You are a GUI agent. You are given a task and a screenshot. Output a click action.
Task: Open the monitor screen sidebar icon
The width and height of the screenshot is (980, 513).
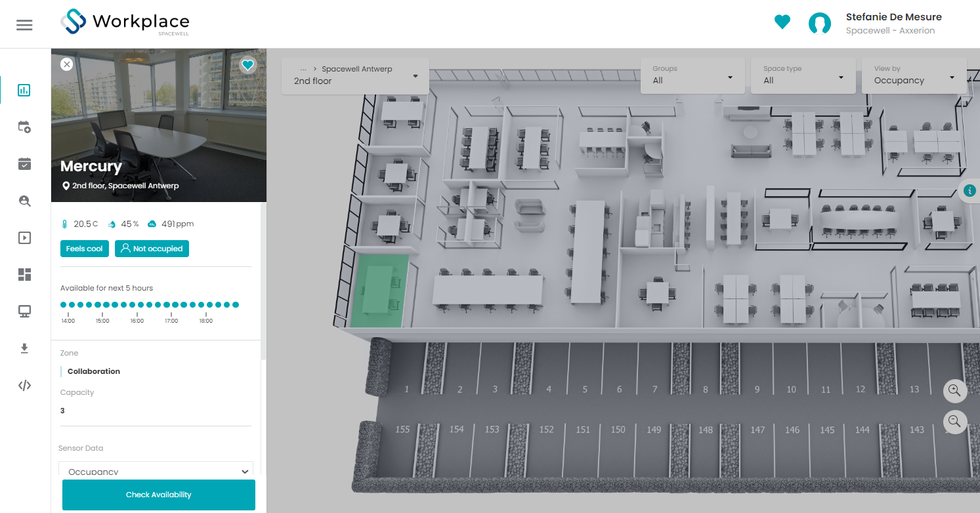coord(24,312)
